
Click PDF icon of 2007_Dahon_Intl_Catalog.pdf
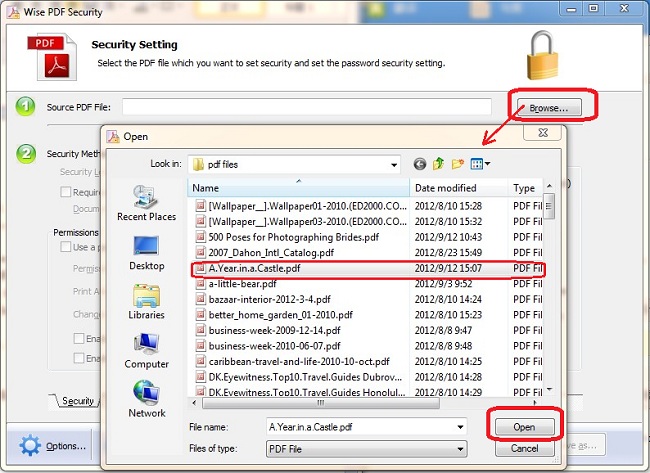pyautogui.click(x=201, y=252)
